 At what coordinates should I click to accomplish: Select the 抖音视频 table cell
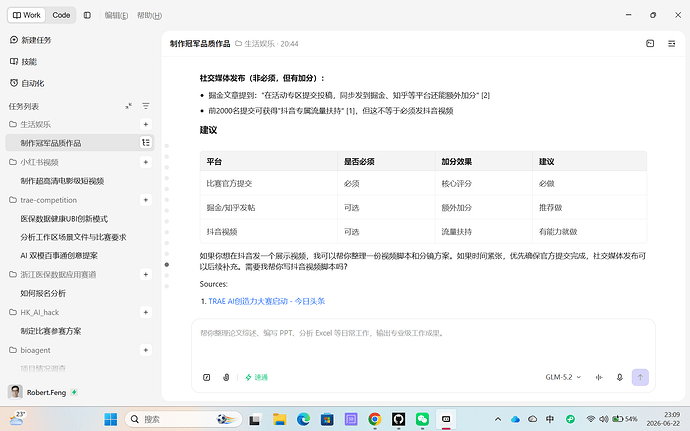tap(268, 232)
